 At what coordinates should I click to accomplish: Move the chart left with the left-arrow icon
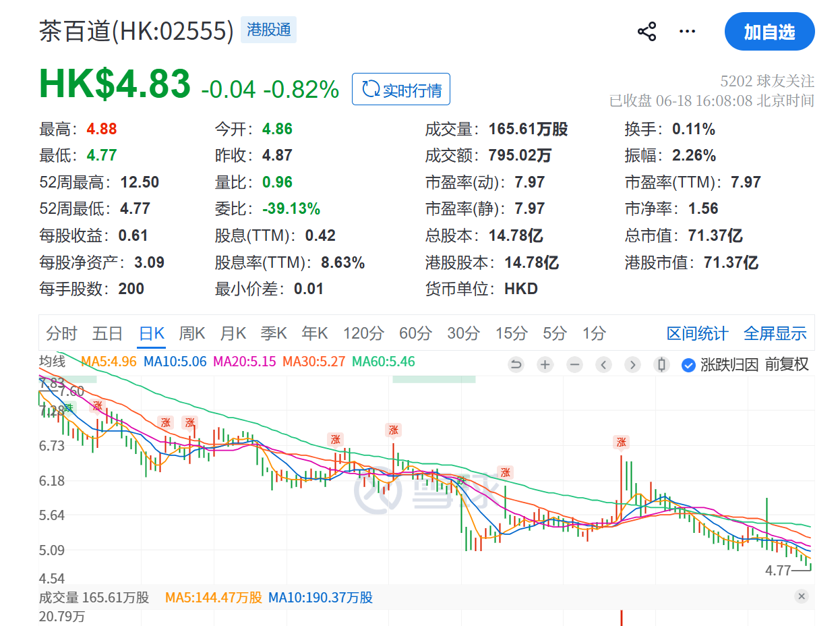coord(603,365)
